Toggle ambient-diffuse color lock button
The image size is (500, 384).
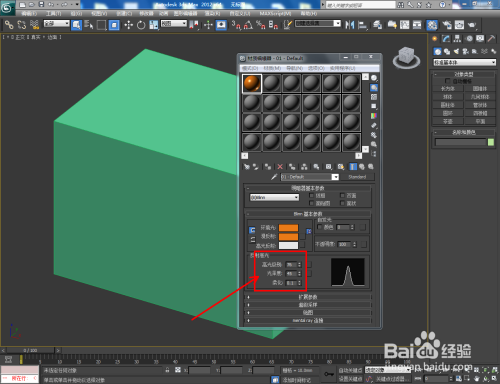tap(252, 230)
